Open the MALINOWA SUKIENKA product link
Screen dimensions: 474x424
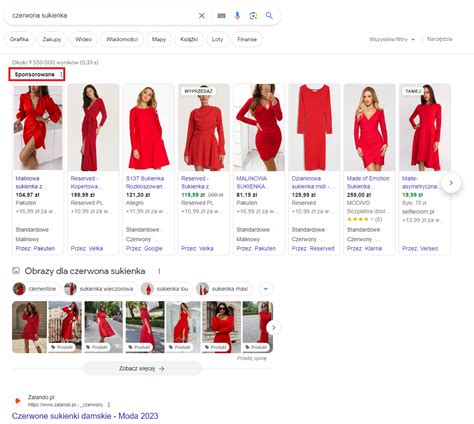pos(252,182)
